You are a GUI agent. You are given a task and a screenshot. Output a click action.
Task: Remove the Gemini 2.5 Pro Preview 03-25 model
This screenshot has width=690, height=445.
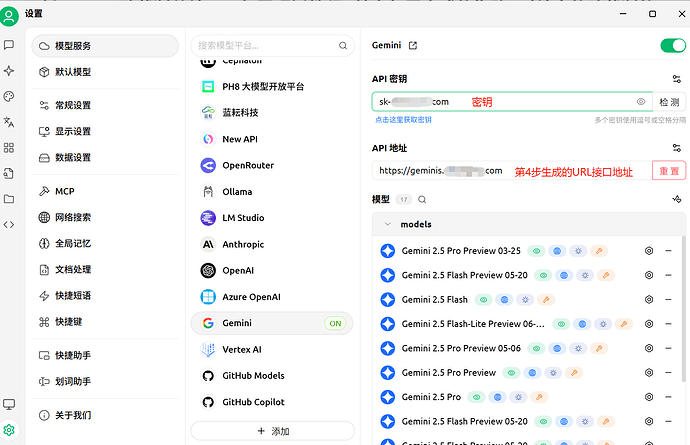(x=668, y=251)
